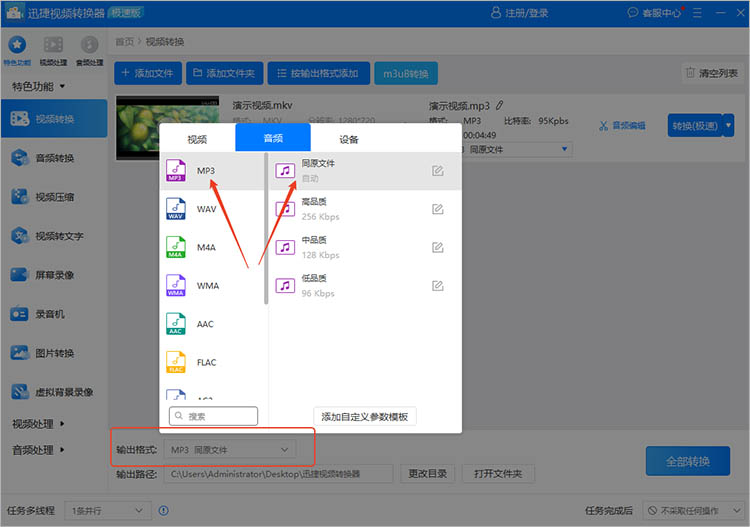750x527 pixels.
Task: Click the 清空列表 button
Action: pos(712,73)
